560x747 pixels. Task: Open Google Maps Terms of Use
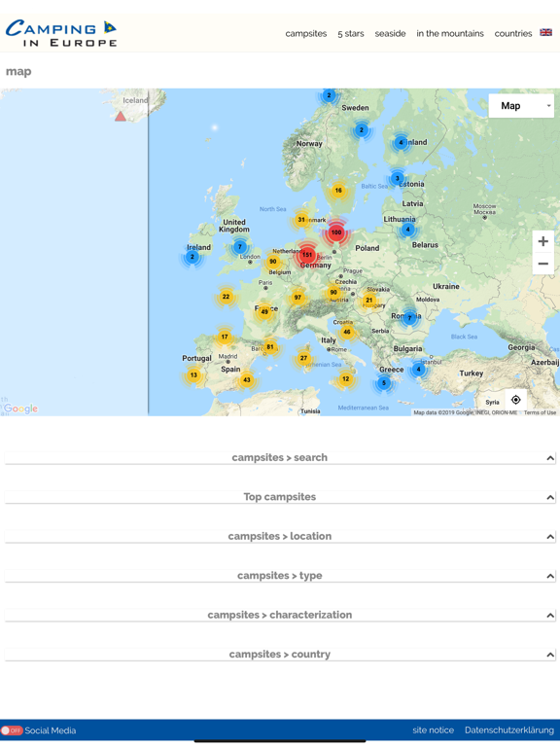(x=540, y=412)
